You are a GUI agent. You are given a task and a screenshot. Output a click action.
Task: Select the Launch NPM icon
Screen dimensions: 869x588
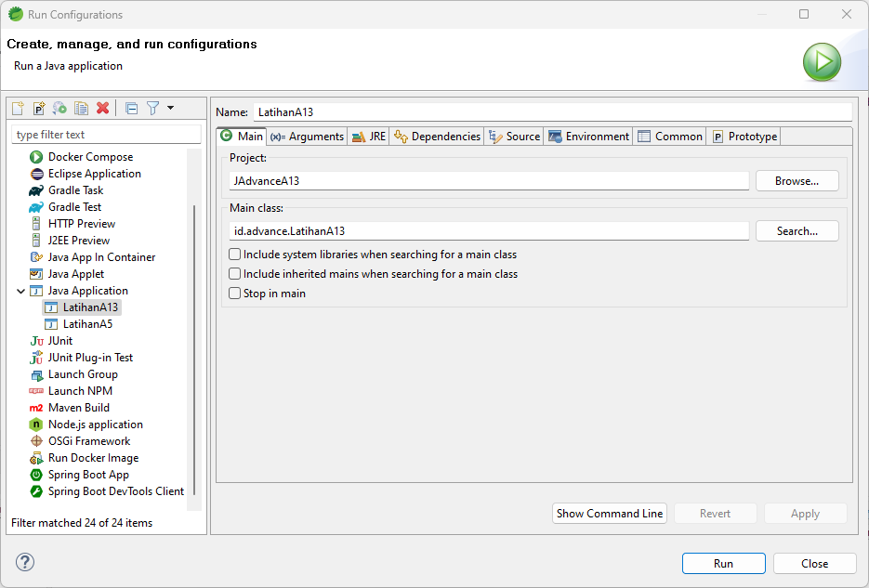[36, 391]
